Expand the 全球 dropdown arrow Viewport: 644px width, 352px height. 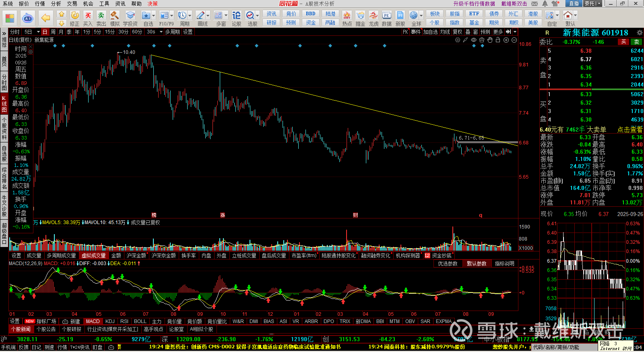421,15
